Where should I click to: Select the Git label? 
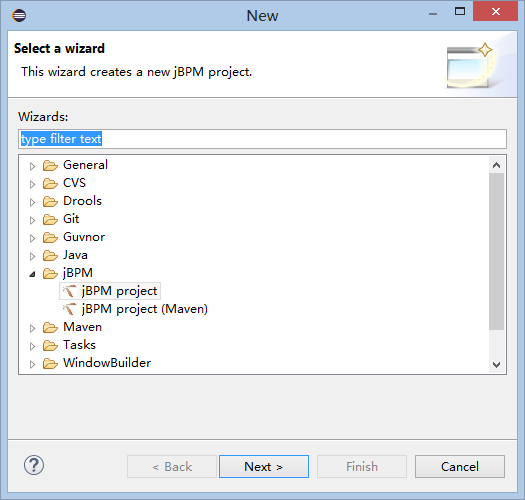71,219
